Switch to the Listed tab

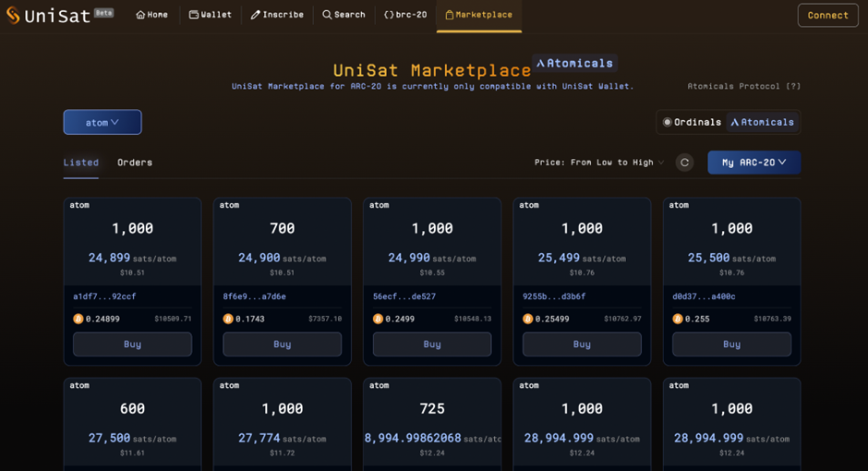coord(81,163)
